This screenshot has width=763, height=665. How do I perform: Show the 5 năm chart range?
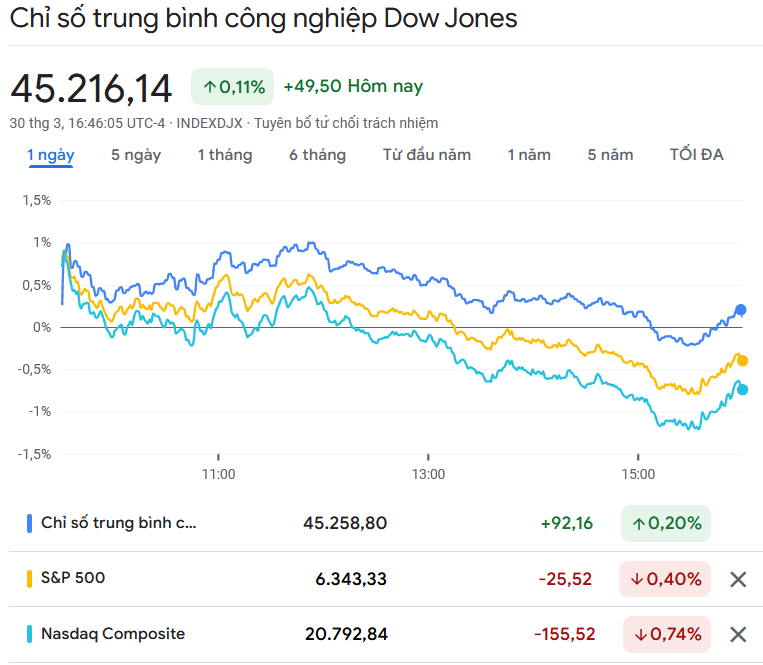(x=610, y=155)
